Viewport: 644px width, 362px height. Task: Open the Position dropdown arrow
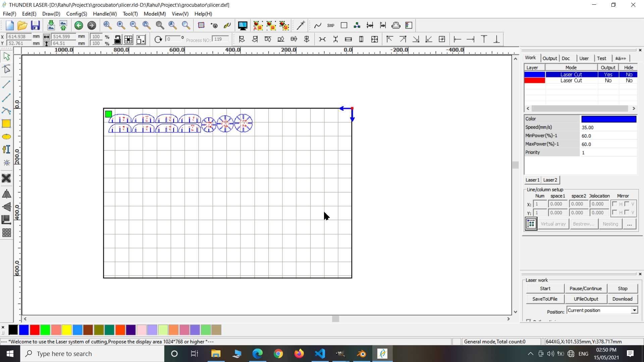(634, 310)
